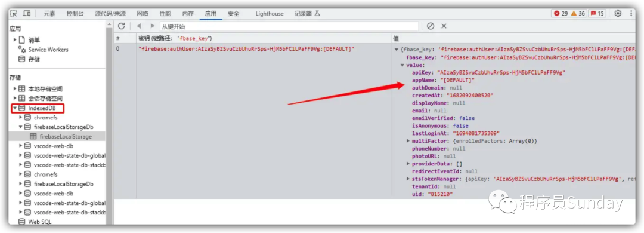Open the Lighthouse tab
Screen dimensions: 644x233
pos(270,14)
